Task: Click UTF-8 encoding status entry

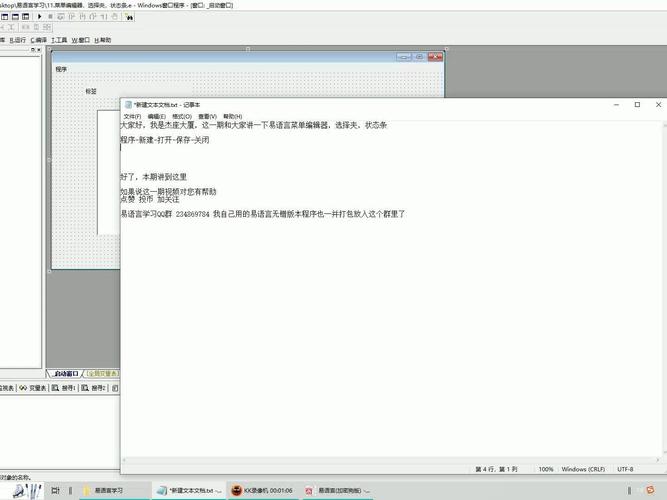Action: pyautogui.click(x=625, y=469)
